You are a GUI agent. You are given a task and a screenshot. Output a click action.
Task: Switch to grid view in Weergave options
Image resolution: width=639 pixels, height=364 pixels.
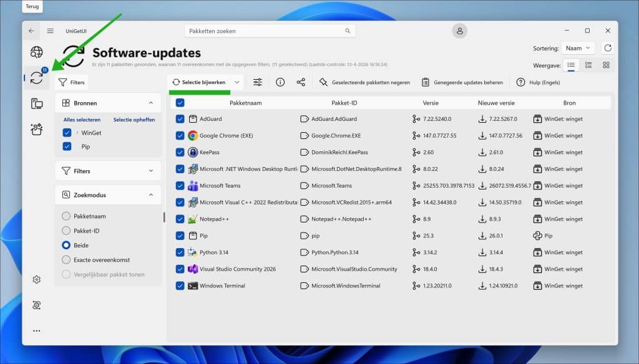(x=605, y=65)
